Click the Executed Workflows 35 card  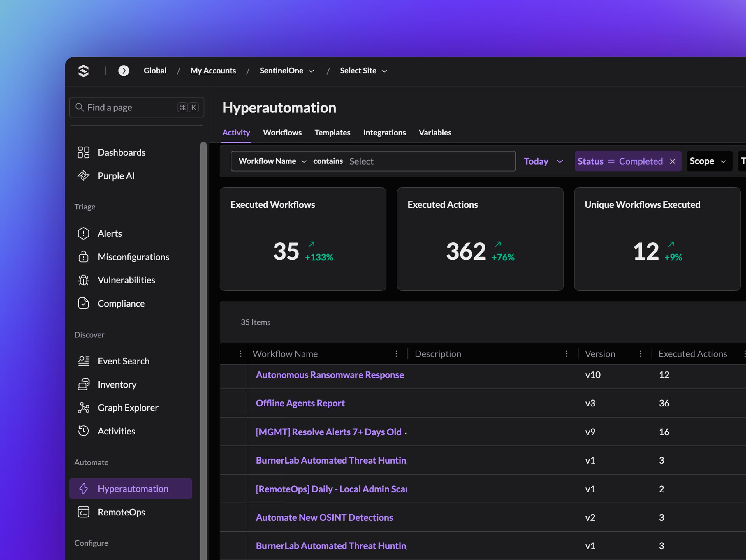[x=303, y=239]
